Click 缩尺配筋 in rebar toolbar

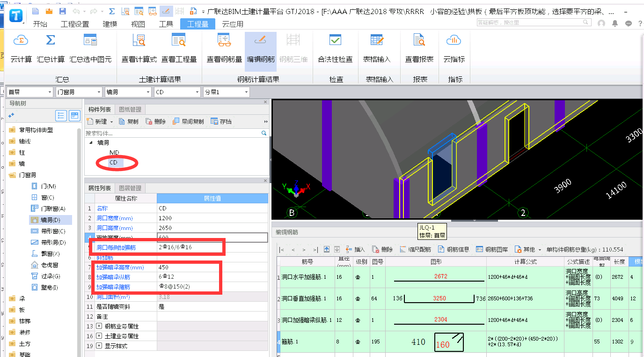415,249
